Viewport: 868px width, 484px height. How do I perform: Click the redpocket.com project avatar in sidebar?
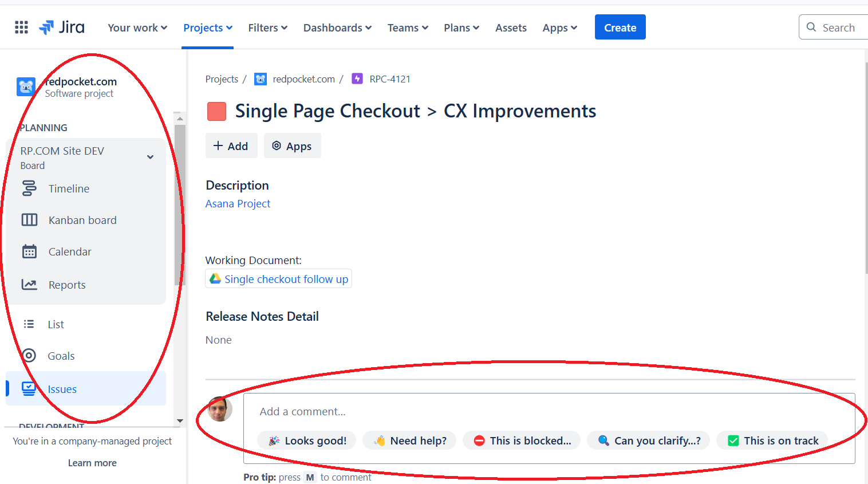click(x=26, y=87)
